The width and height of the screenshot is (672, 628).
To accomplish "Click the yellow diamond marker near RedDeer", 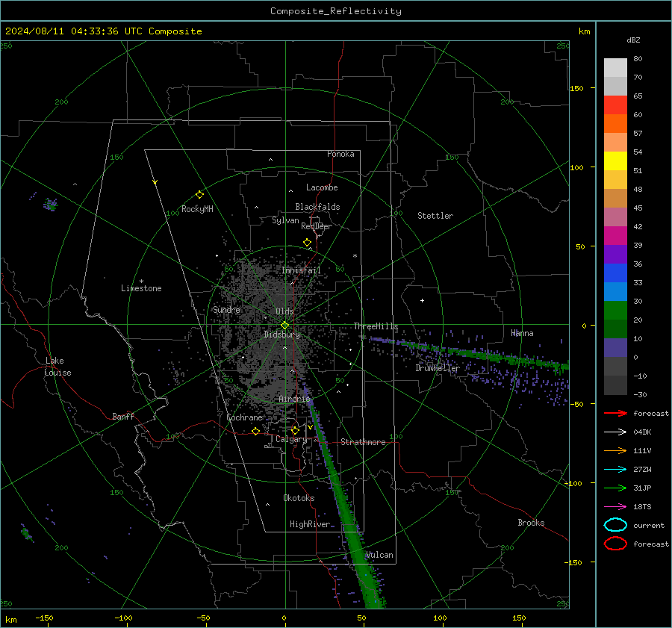I will [307, 243].
